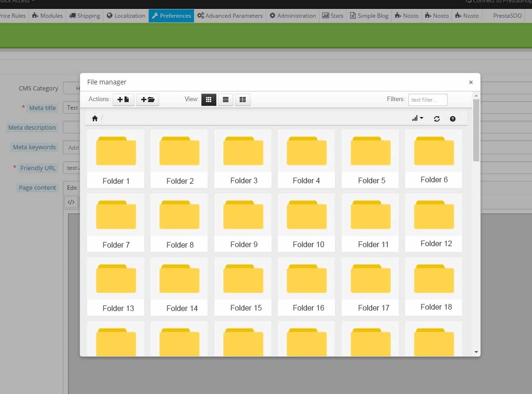Switch to the plain list view
This screenshot has height=394, width=532.
pos(226,99)
